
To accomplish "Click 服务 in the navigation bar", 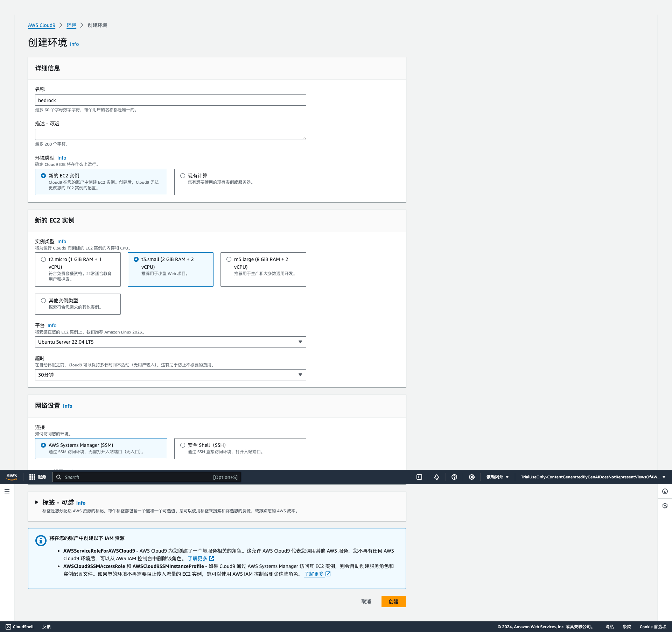I will coord(42,477).
